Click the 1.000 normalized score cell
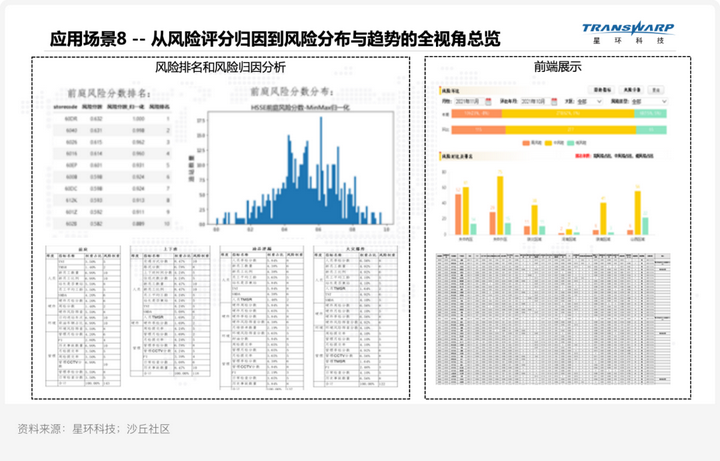Screen dimensions: 720x461 (138, 118)
